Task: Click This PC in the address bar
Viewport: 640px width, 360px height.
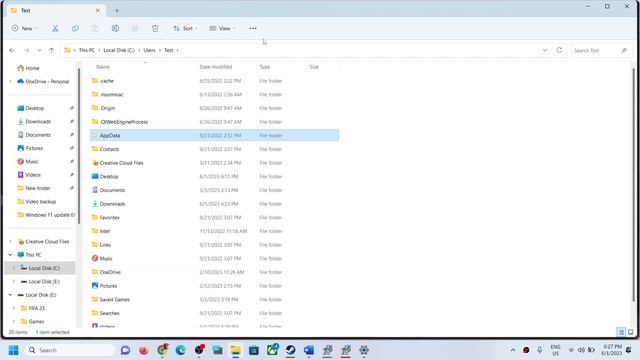Action: 87,50
